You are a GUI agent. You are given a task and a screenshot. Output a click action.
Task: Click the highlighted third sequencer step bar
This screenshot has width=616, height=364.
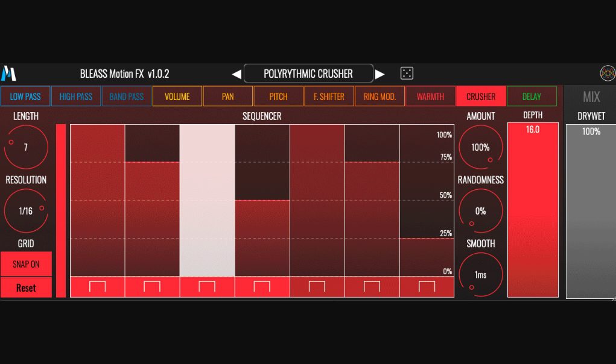pos(208,201)
